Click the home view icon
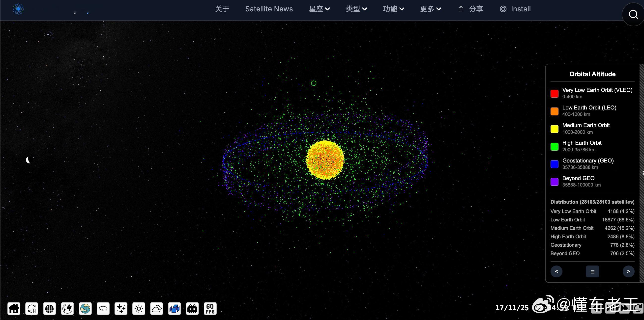Screen dimensions: 644x320 click(x=14, y=309)
